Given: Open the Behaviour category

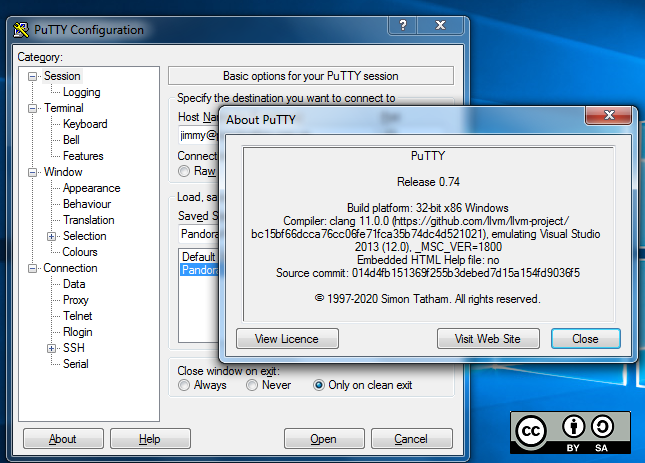Looking at the screenshot, I should point(87,204).
